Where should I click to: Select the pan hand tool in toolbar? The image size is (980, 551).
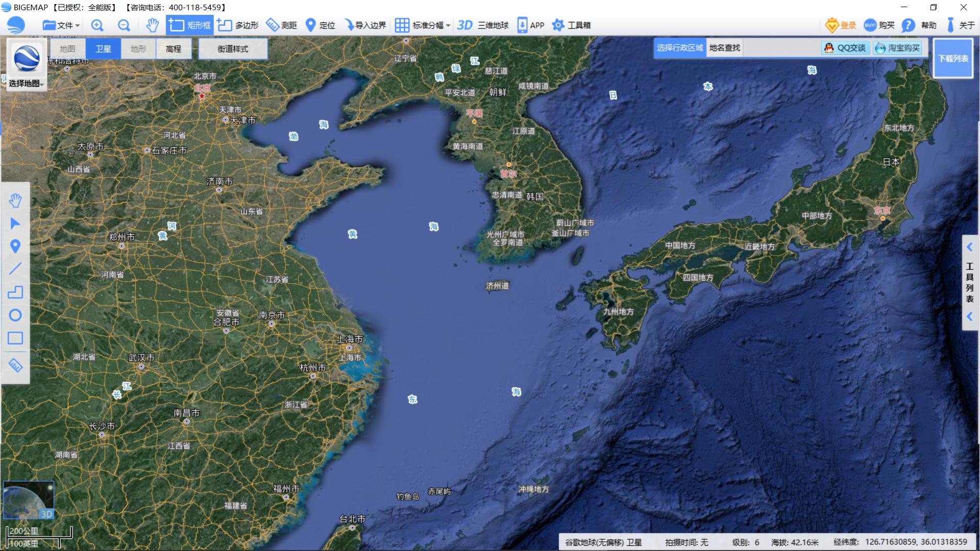(152, 25)
